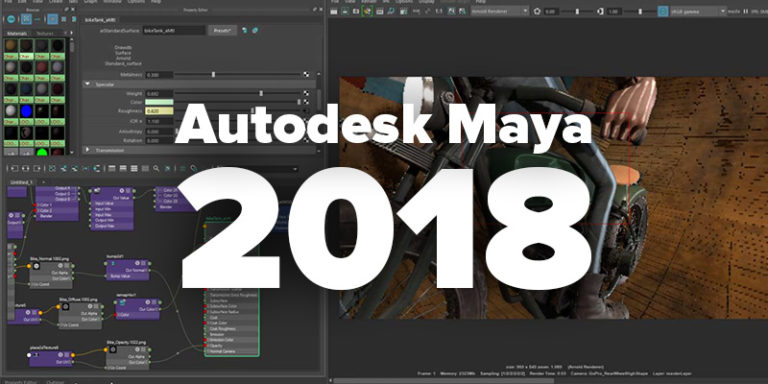The image size is (768, 384).
Task: Click the magnifier search icon in node toolbar
Action: tap(156, 168)
